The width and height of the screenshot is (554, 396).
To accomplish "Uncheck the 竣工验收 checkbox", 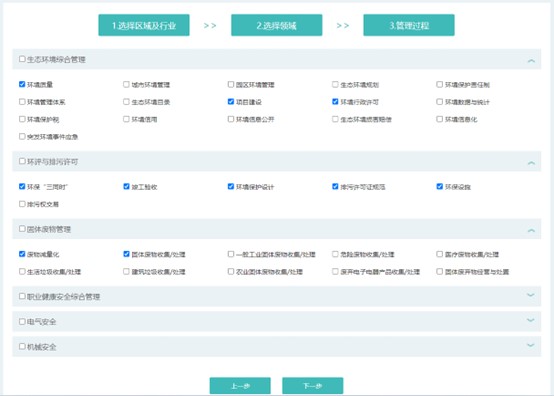I will pyautogui.click(x=126, y=187).
